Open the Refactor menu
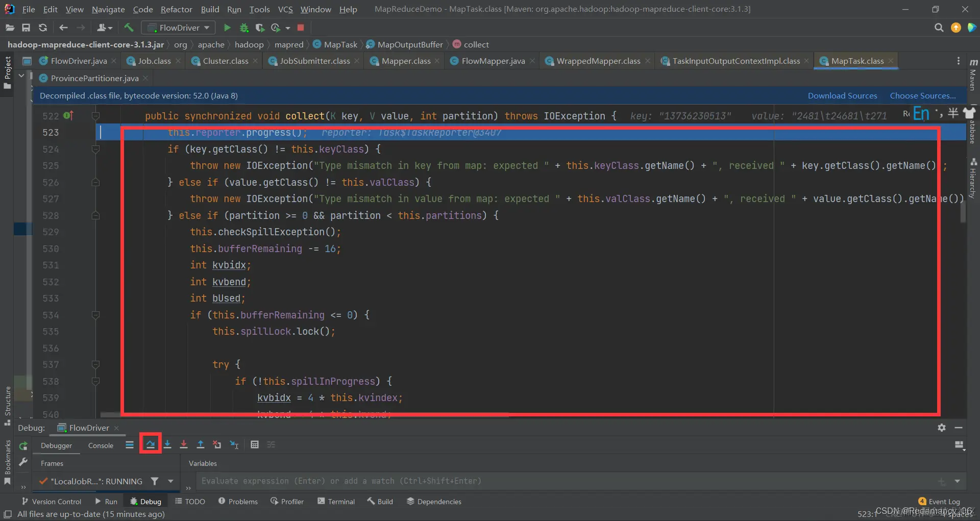Image resolution: width=980 pixels, height=521 pixels. pos(176,9)
